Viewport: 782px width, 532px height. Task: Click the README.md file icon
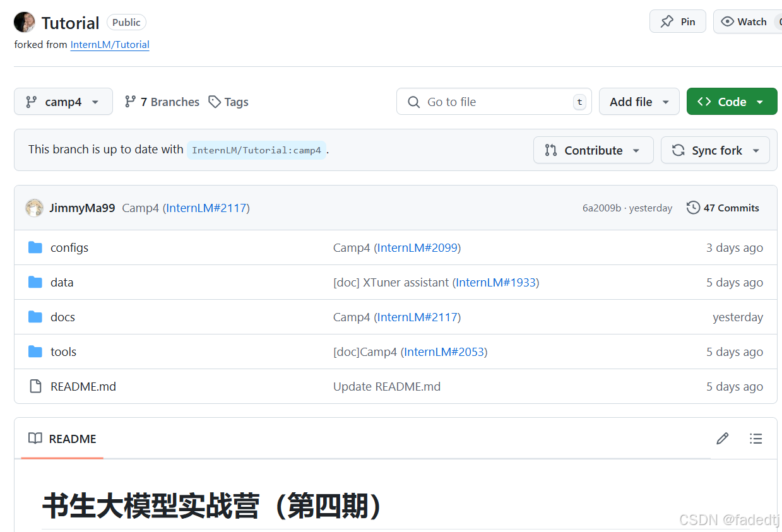coord(35,386)
